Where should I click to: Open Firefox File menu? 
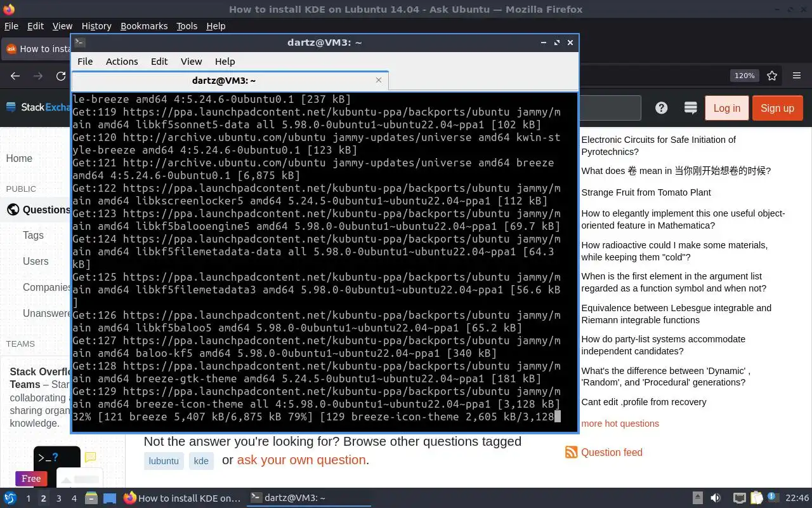(11, 26)
